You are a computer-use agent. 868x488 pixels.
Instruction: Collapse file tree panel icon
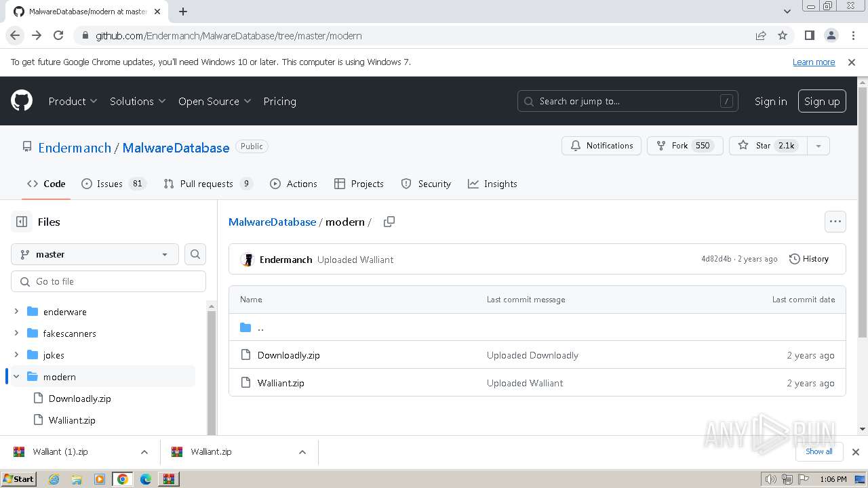(x=22, y=222)
